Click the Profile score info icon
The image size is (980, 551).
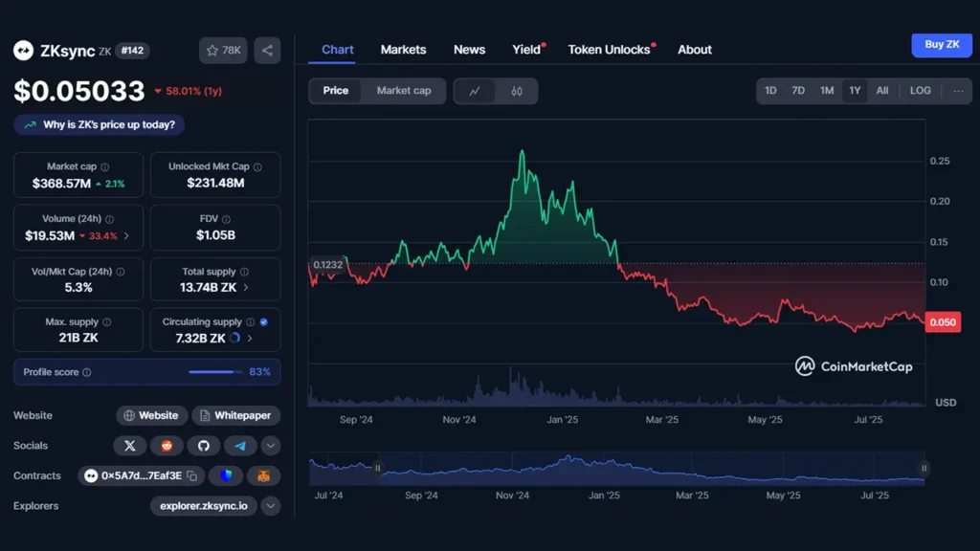tap(87, 372)
